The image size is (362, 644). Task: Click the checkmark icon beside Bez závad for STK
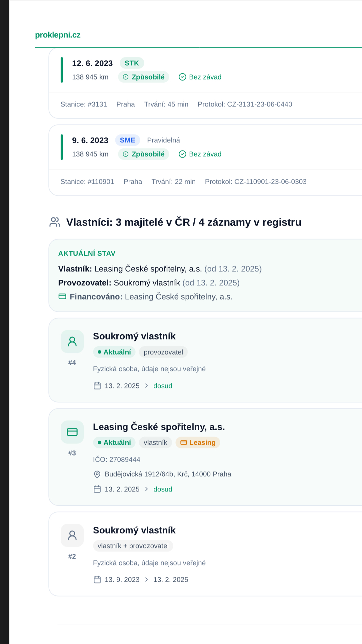(183, 77)
